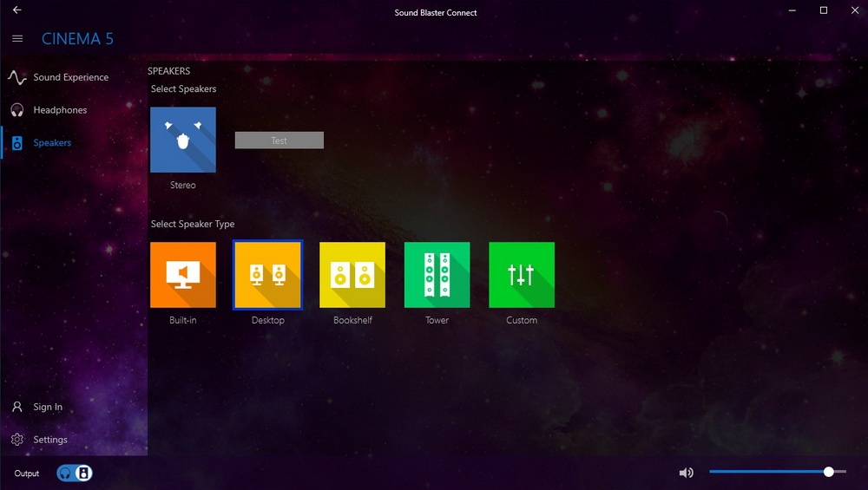Choose the Desktop speaker type tile

(x=268, y=275)
